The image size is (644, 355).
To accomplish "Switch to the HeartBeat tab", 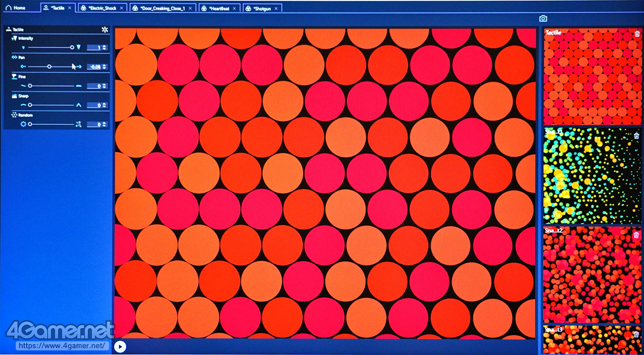I will (219, 8).
